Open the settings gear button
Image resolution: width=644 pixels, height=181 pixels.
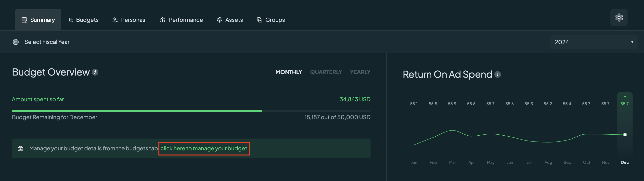619,17
